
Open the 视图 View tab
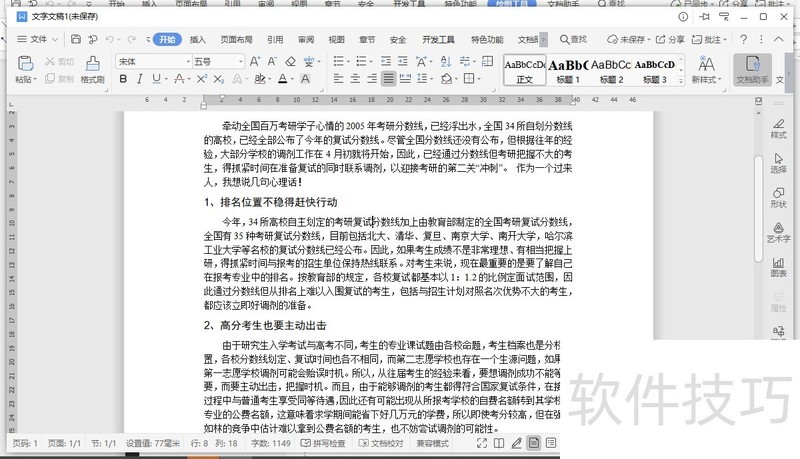tap(336, 39)
